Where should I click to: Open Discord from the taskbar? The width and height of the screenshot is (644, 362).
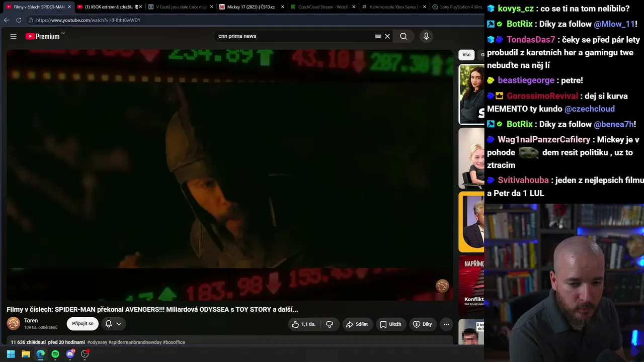tap(70, 354)
